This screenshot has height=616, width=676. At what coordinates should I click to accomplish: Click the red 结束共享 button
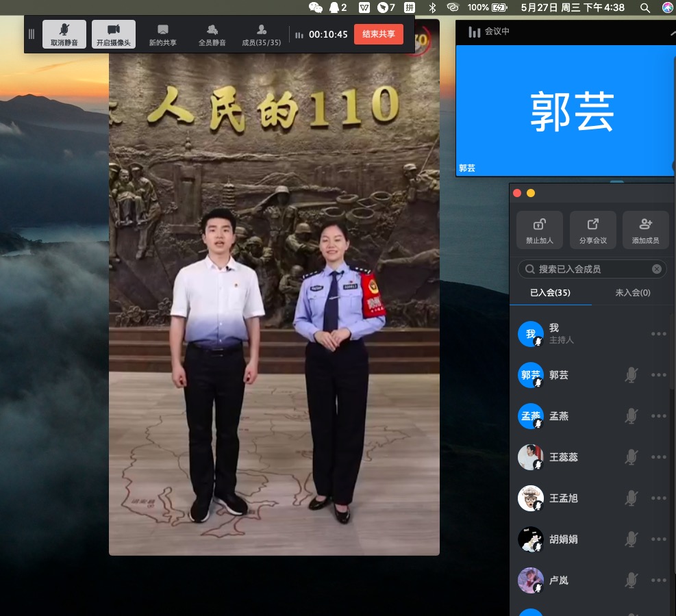pos(379,34)
